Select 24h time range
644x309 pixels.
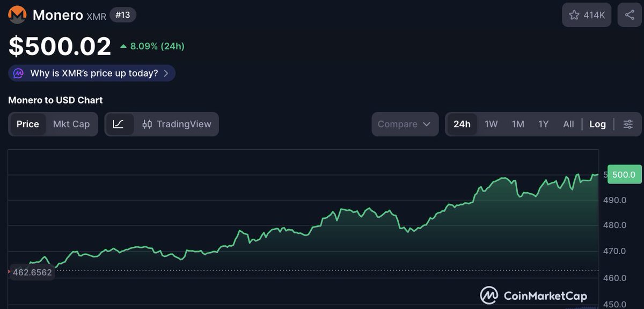click(462, 124)
